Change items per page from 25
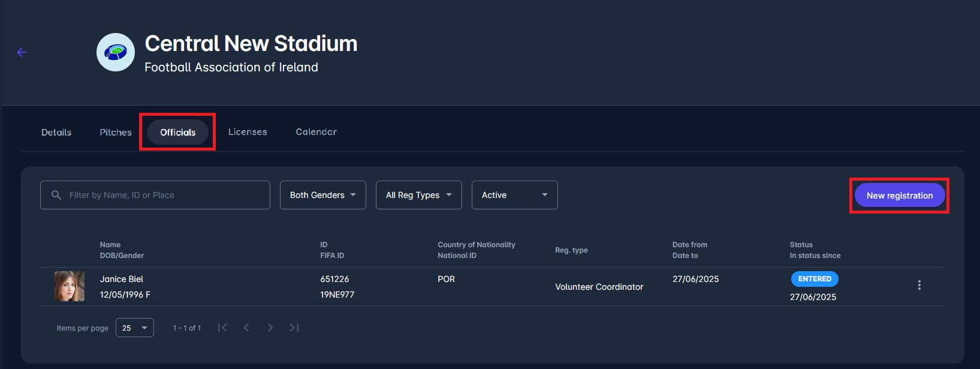The image size is (980, 369). coord(135,328)
